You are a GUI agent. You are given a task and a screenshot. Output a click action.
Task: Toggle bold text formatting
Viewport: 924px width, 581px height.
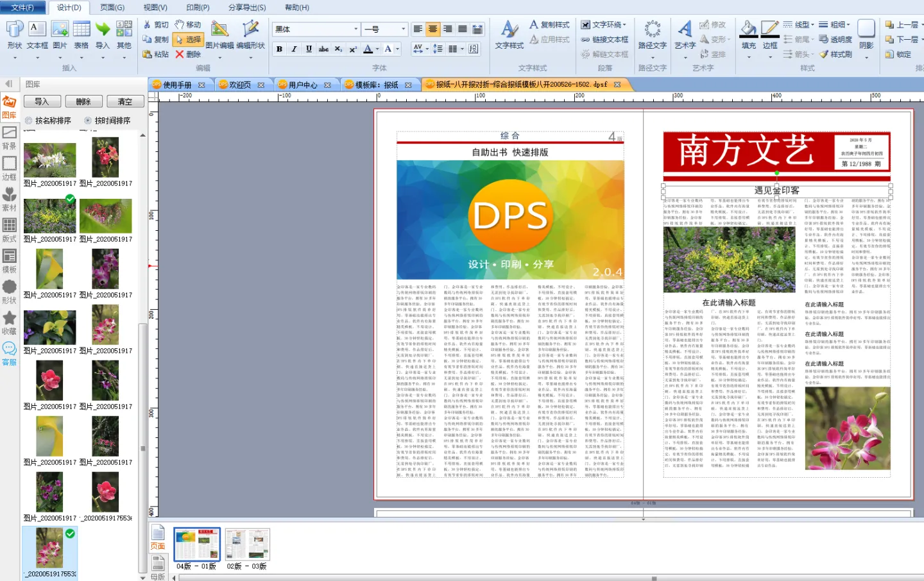pyautogui.click(x=279, y=49)
